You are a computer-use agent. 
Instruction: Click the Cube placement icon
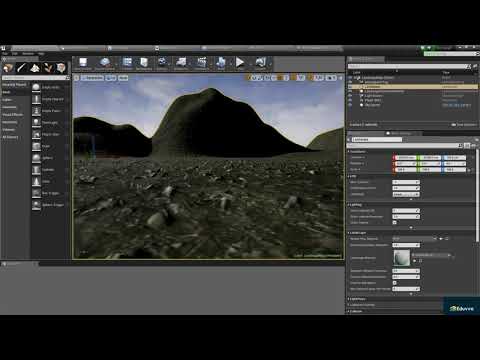pos(36,146)
